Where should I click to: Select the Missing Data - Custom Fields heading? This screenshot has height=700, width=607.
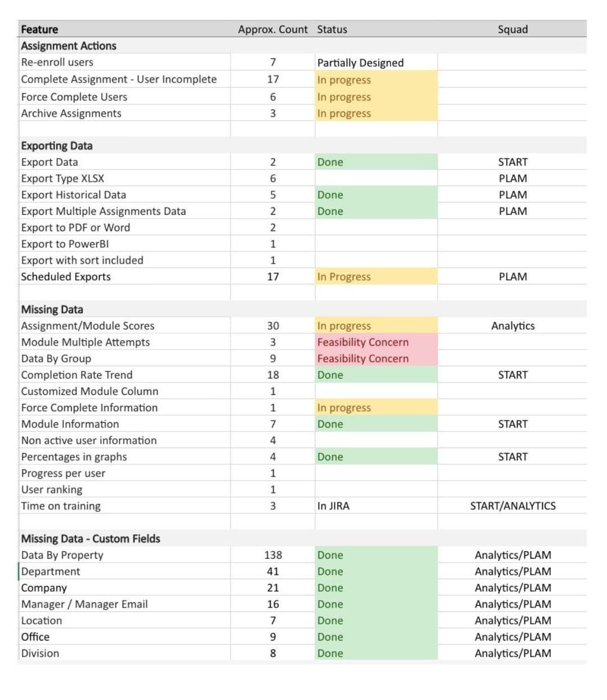91,538
